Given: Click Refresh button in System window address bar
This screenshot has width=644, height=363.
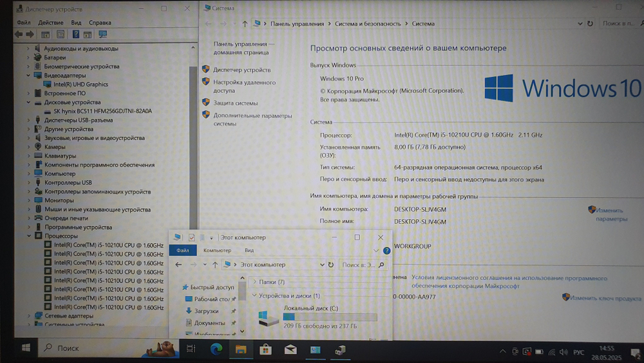Looking at the screenshot, I should [x=590, y=23].
